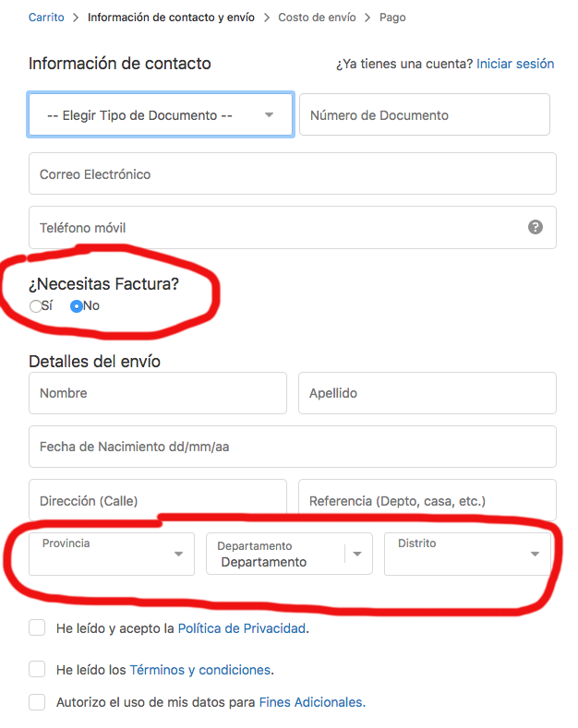
Task: Check the Política de Privacidad acceptance box
Action: point(37,628)
